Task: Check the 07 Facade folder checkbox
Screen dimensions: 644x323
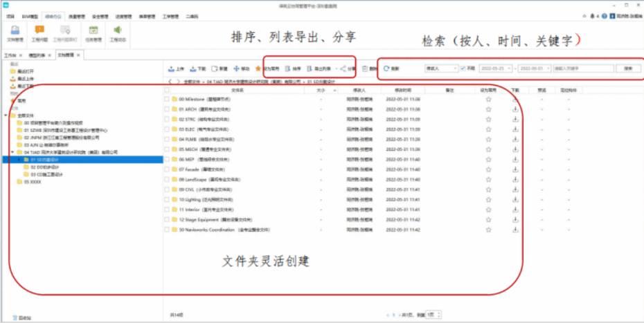Action: (x=167, y=169)
